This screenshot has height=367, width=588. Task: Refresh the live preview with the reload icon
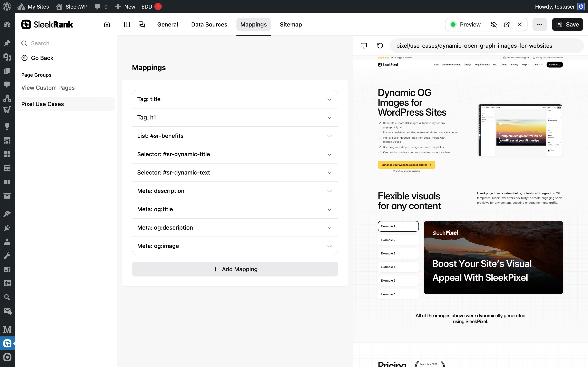pyautogui.click(x=380, y=46)
